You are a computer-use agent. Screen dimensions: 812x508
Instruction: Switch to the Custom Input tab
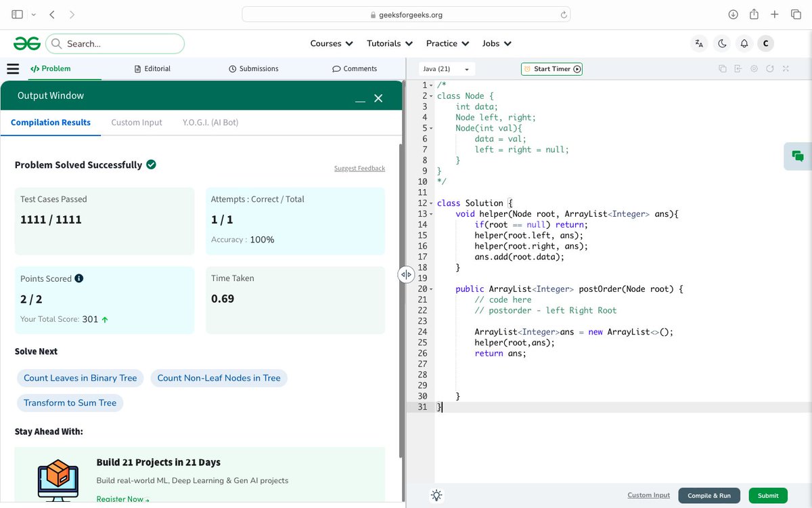point(136,123)
